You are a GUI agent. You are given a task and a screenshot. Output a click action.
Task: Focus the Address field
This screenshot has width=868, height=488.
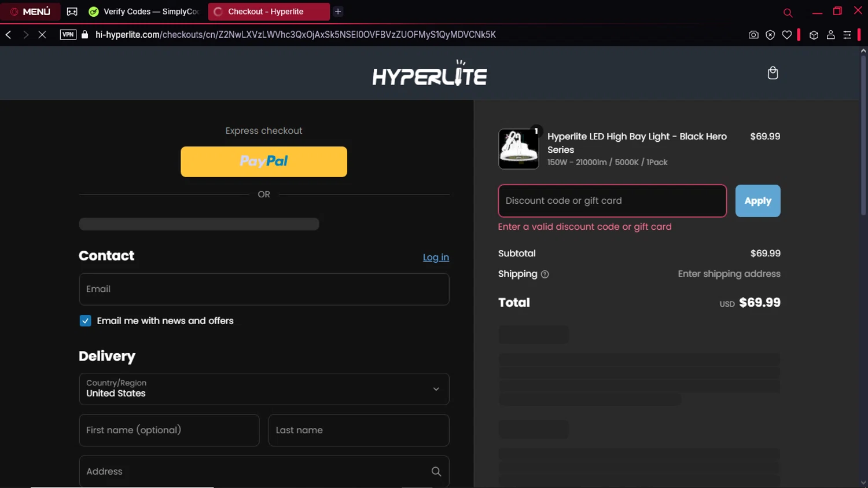(x=264, y=471)
